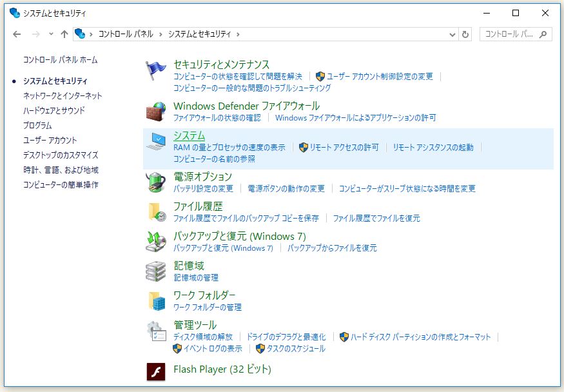
Task: Expand the root chevron before コントロール パネル
Action: click(91, 35)
